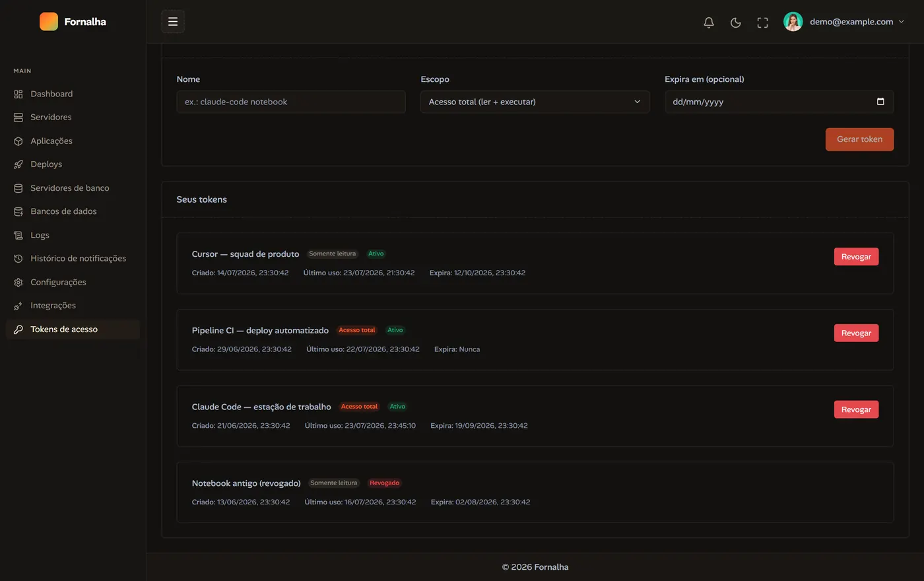This screenshot has width=924, height=581.
Task: Click the Acesso total badge on Pipeline CI
Action: 357,331
